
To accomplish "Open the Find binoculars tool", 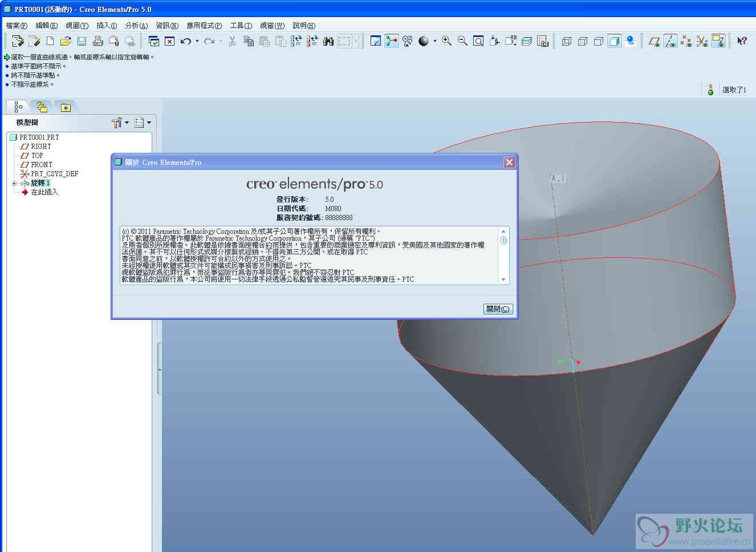I will coord(328,41).
